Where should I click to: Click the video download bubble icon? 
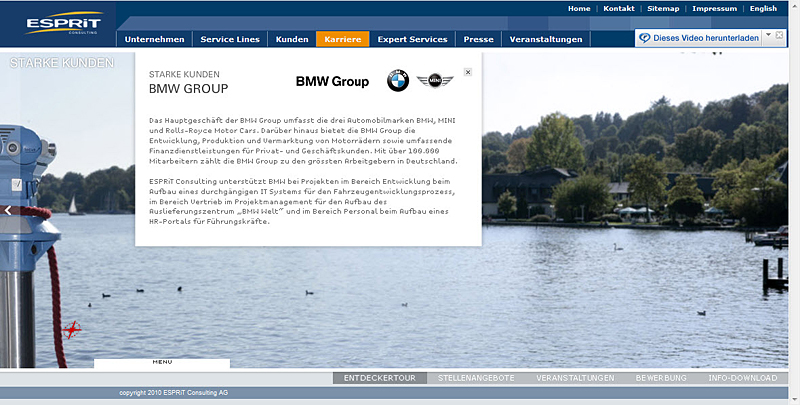pos(645,38)
